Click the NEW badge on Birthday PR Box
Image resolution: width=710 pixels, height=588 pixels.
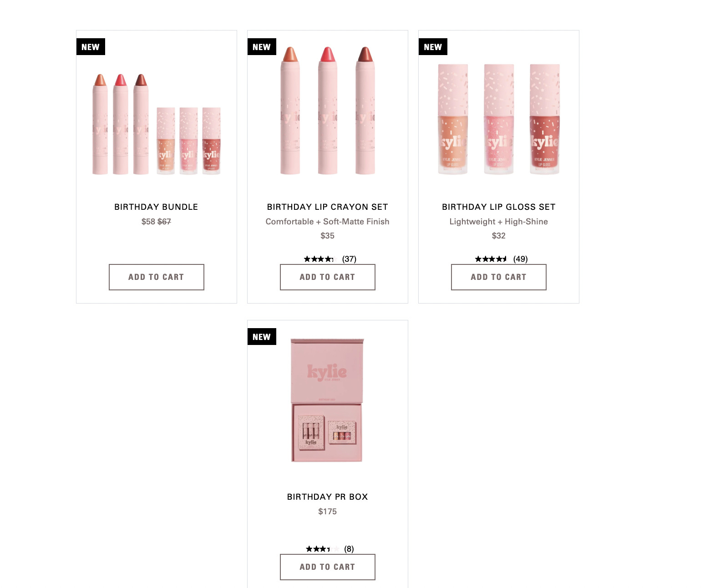click(x=262, y=337)
